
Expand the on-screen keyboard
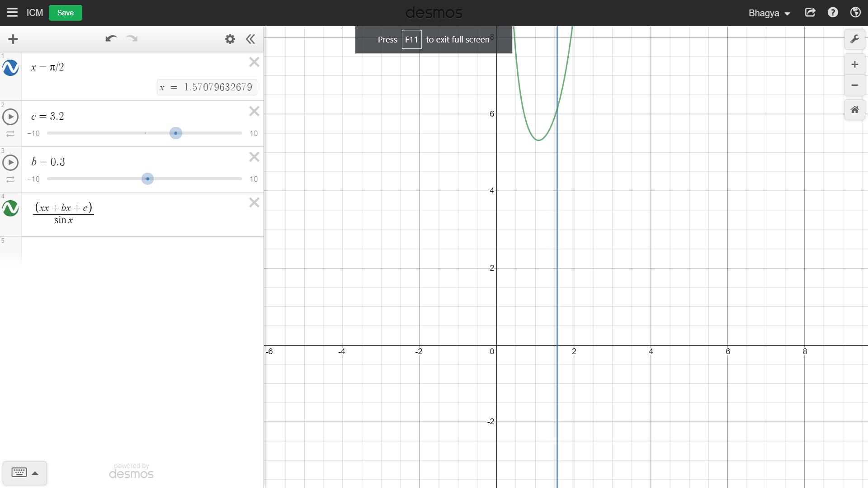tap(25, 473)
